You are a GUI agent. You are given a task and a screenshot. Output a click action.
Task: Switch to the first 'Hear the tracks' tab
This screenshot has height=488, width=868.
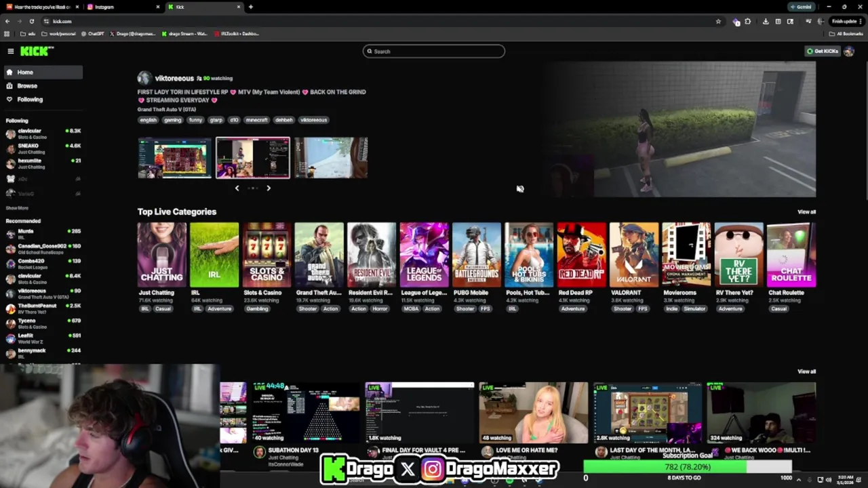[x=41, y=7]
